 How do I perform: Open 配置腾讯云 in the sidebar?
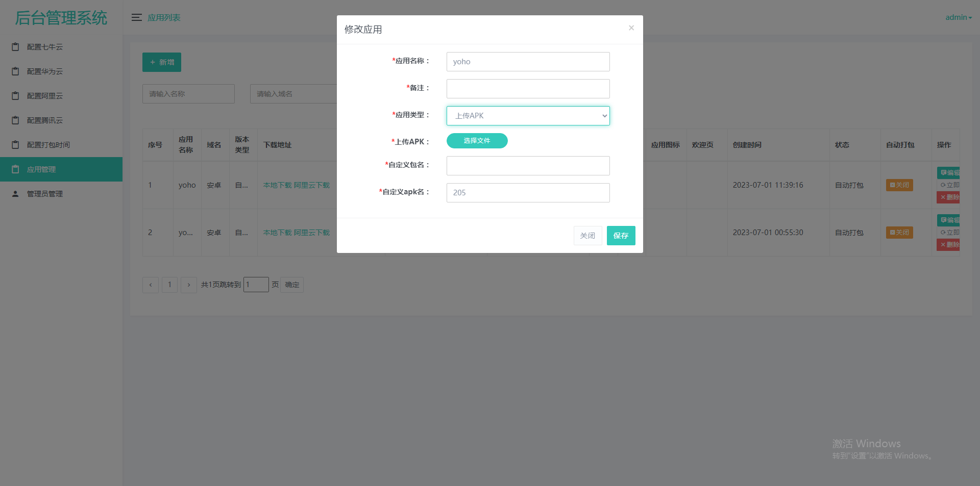[61, 120]
